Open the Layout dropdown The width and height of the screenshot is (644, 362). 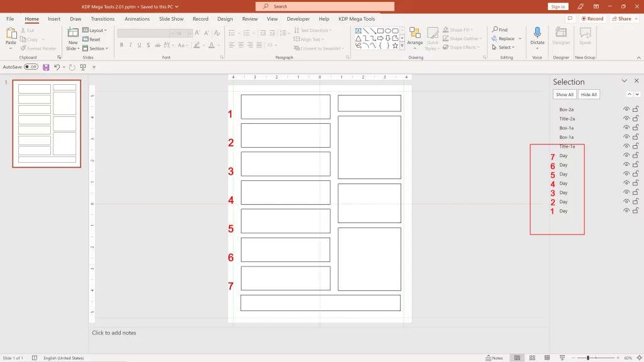[x=94, y=30]
